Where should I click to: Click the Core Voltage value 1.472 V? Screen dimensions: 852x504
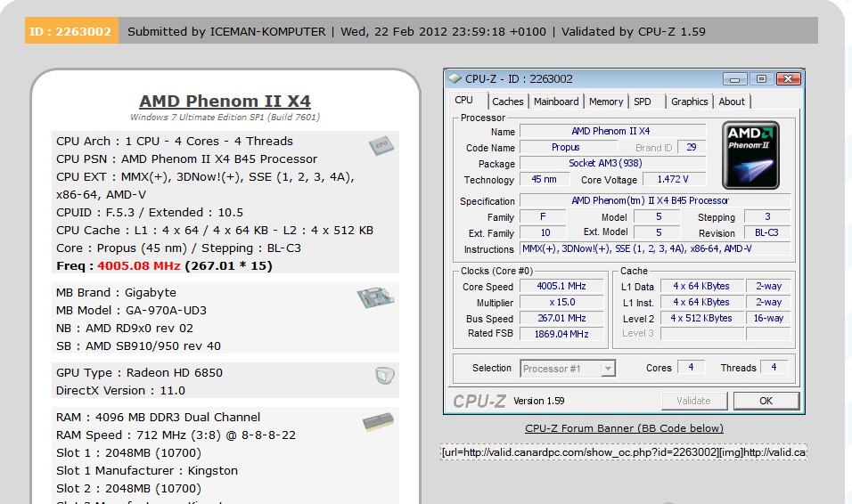(674, 179)
